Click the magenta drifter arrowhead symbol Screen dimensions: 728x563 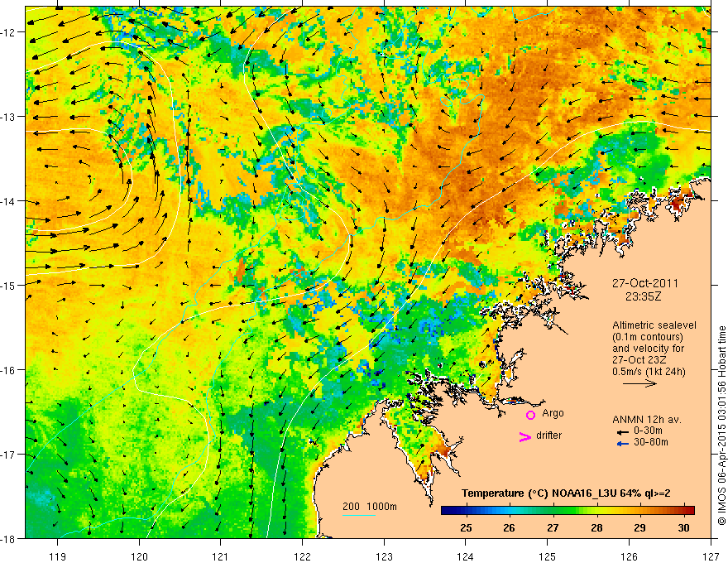525,436
